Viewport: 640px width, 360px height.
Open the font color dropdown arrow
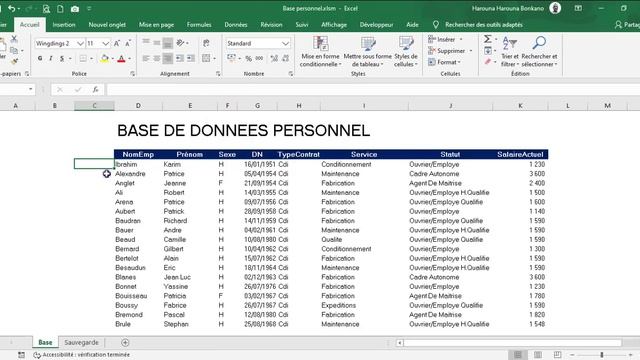(129, 59)
